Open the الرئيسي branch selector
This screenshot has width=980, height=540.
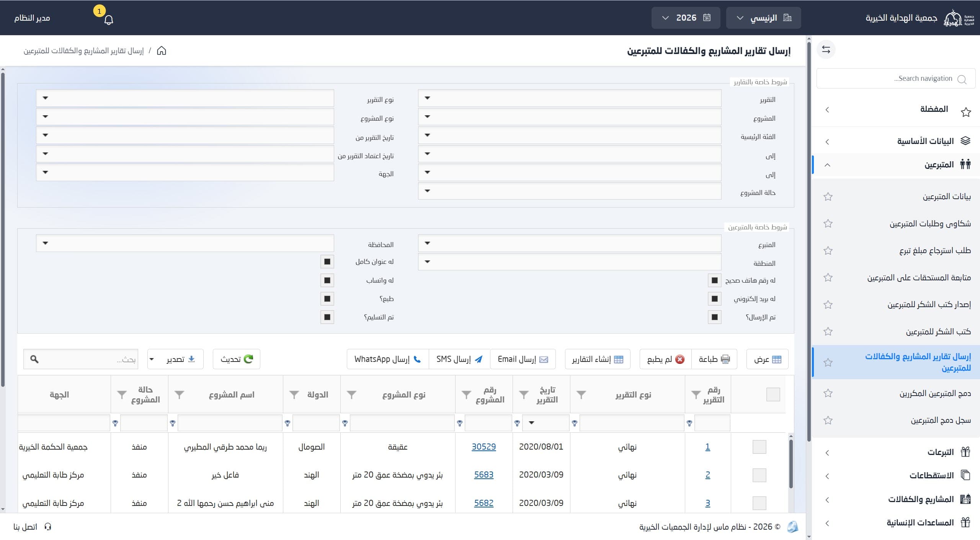(x=763, y=18)
